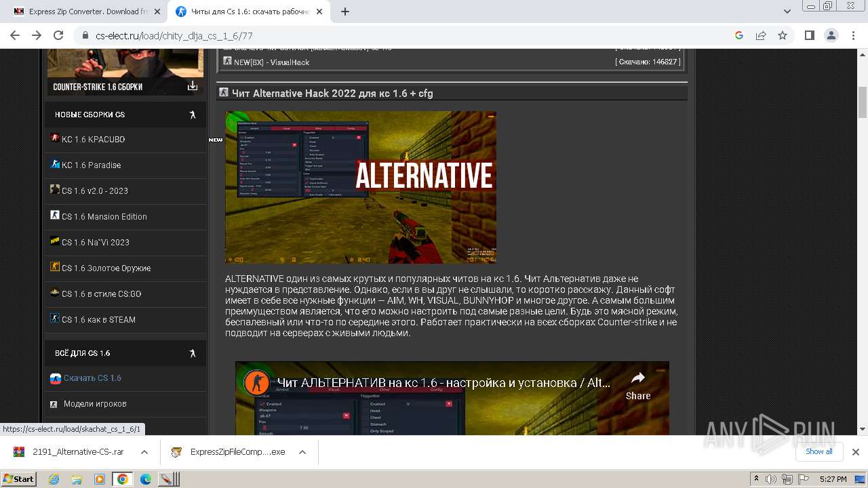Image resolution: width=868 pixels, height=488 pixels.
Task: Open CS 1.6 в стиле CS:GO link
Action: pyautogui.click(x=101, y=293)
